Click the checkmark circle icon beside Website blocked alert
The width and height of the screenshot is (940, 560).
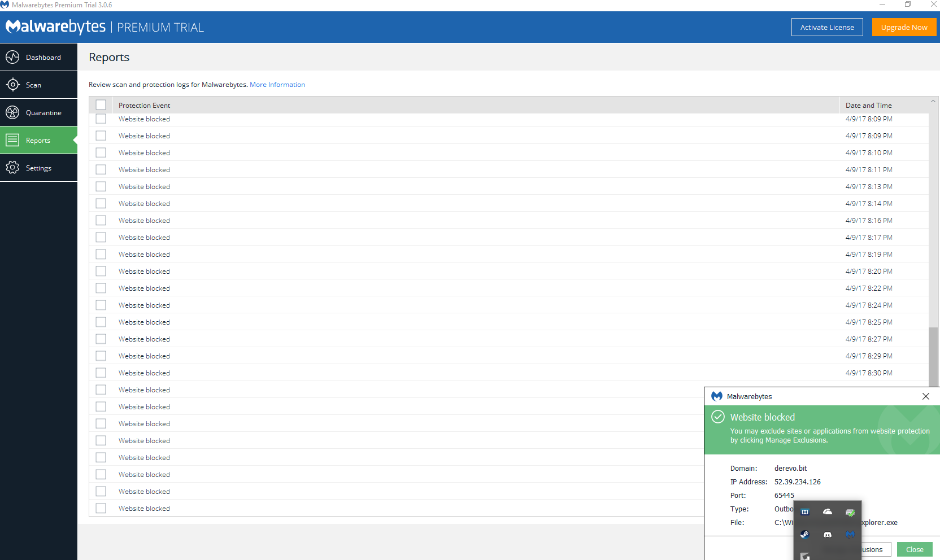point(718,417)
